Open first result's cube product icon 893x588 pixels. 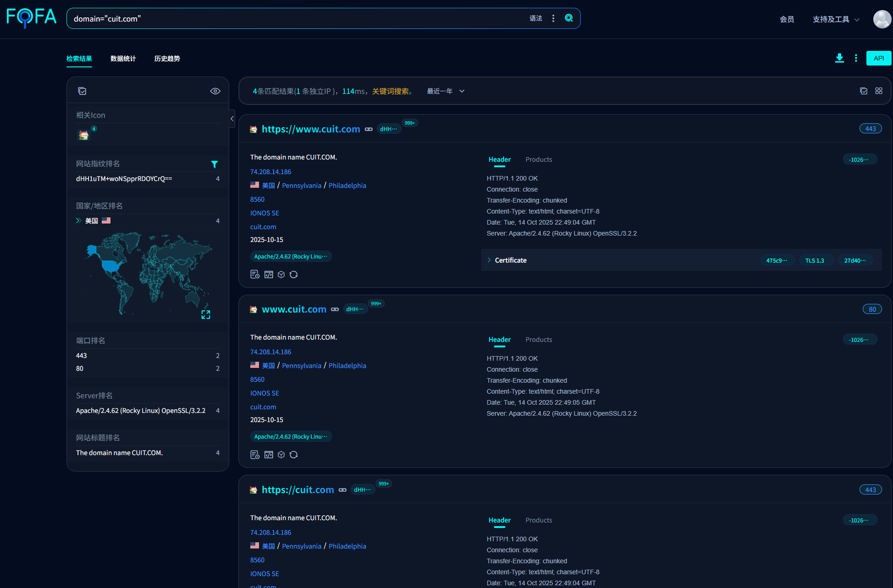[x=281, y=275]
